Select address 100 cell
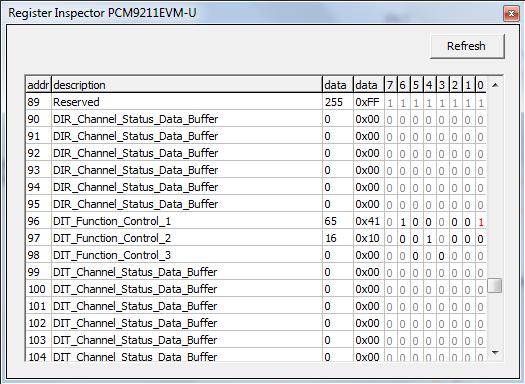525x384 pixels. click(39, 289)
